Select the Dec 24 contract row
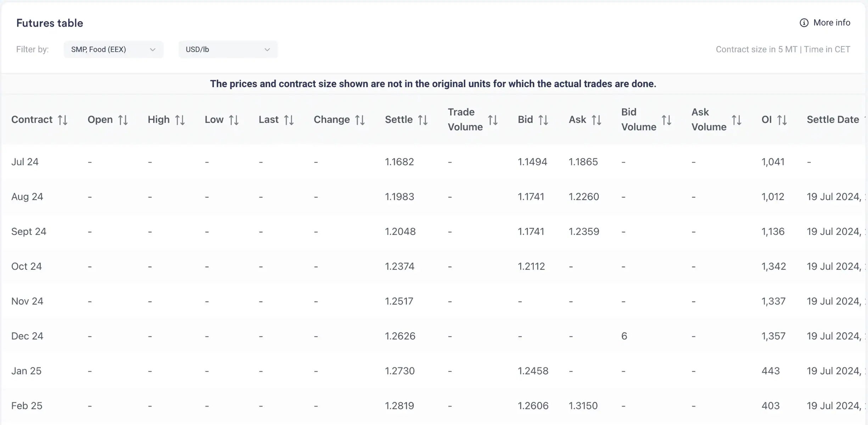 point(433,336)
